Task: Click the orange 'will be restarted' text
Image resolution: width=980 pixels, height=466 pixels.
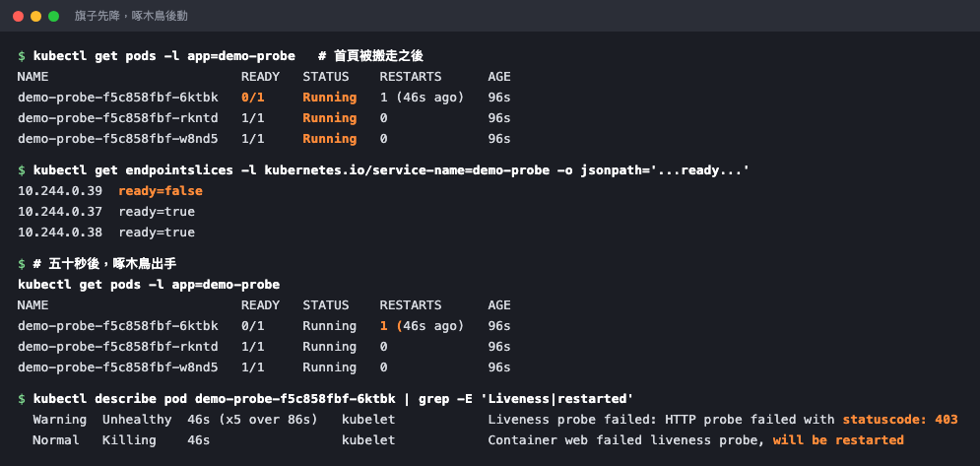Action: [838, 440]
